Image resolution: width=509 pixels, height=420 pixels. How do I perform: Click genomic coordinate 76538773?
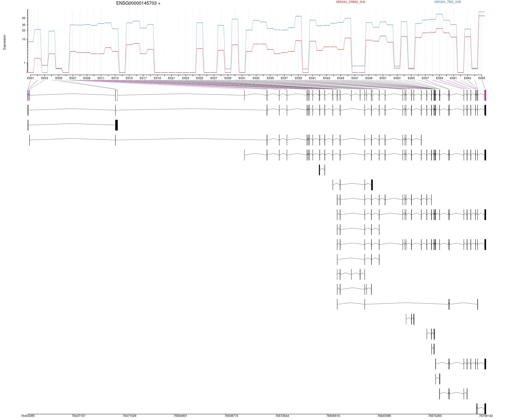point(231,416)
